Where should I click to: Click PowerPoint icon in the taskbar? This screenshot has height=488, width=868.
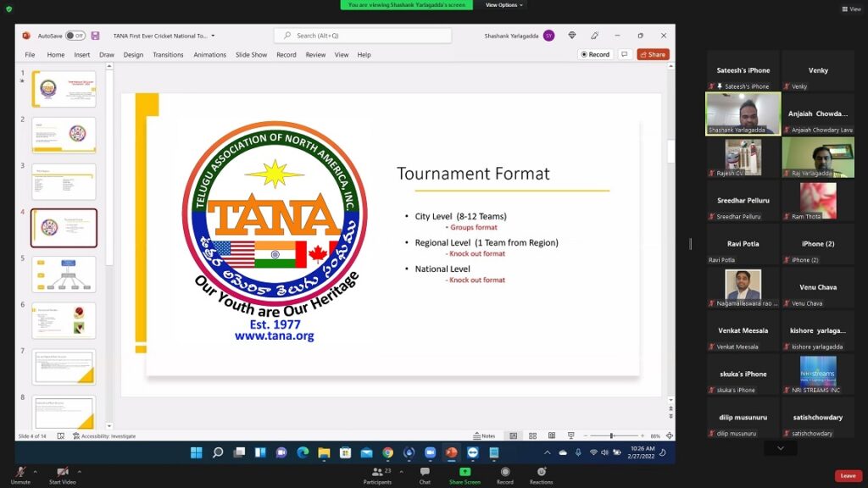(451, 452)
